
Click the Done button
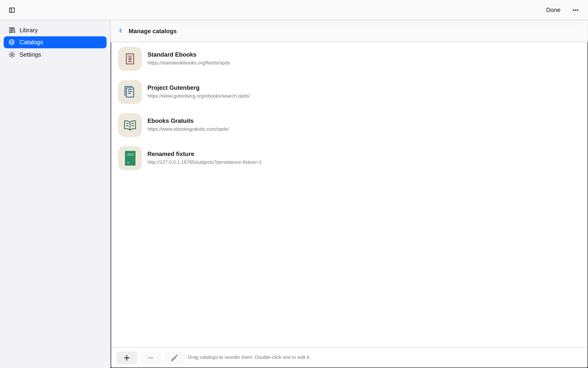click(x=553, y=10)
